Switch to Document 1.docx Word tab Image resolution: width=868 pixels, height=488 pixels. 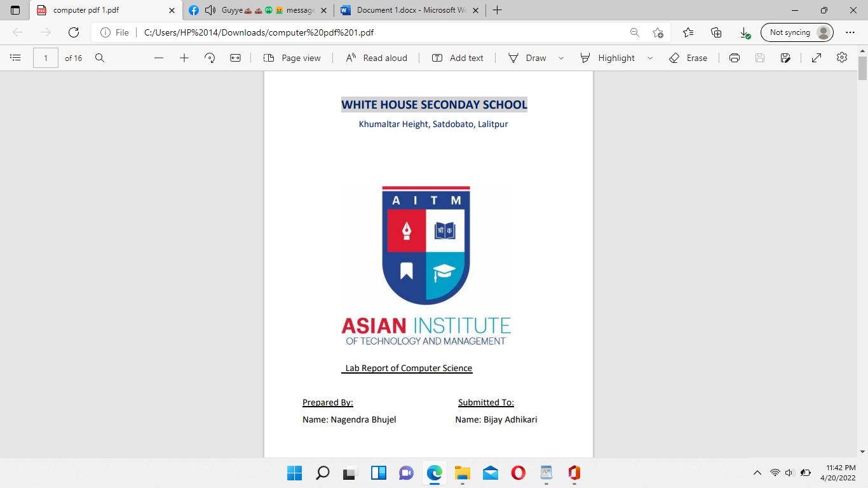pyautogui.click(x=410, y=10)
